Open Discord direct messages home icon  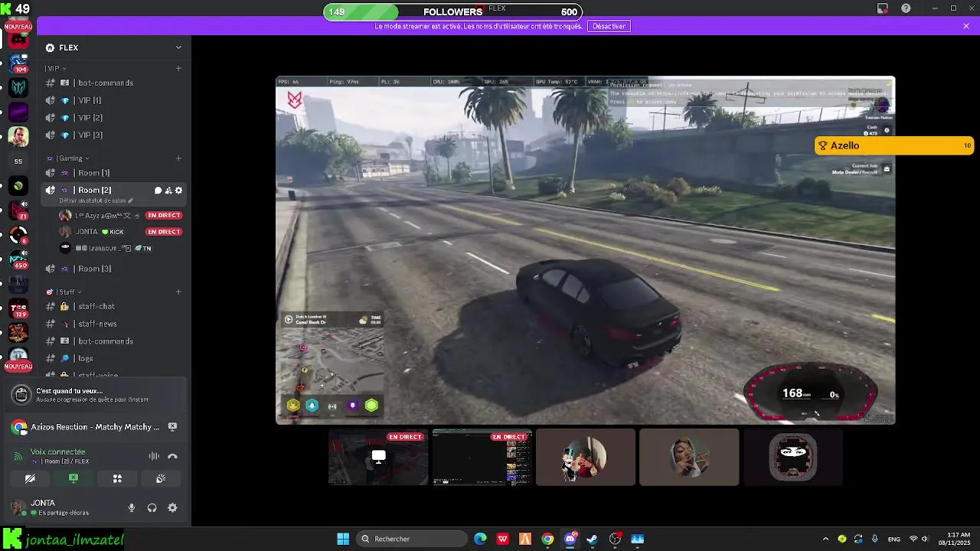[18, 38]
